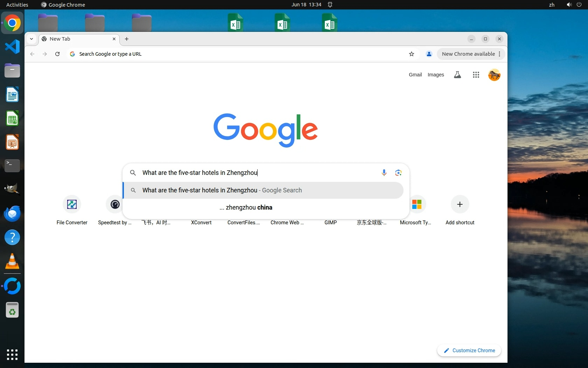The height and width of the screenshot is (368, 588).
Task: Reload the current page
Action: pyautogui.click(x=57, y=54)
